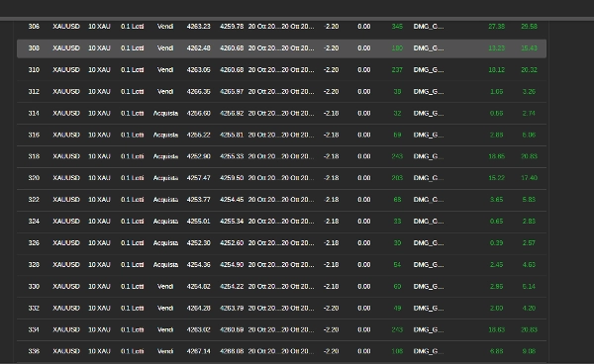594x364 pixels.
Task: Click the Acquista cell in row 316
Action: click(x=165, y=135)
